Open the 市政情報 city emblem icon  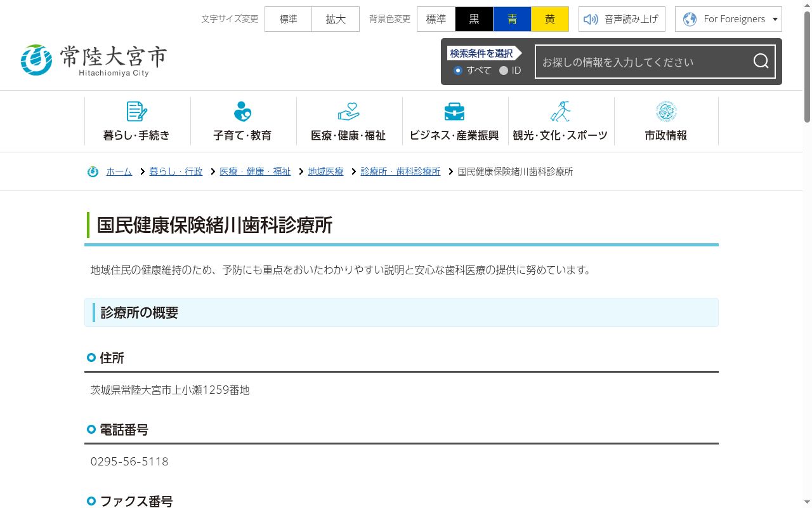(666, 111)
